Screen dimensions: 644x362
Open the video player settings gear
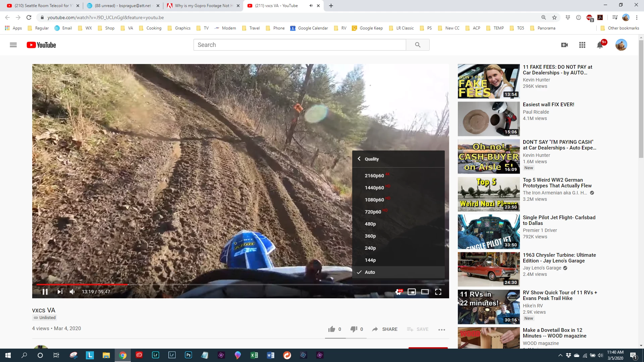pos(398,292)
